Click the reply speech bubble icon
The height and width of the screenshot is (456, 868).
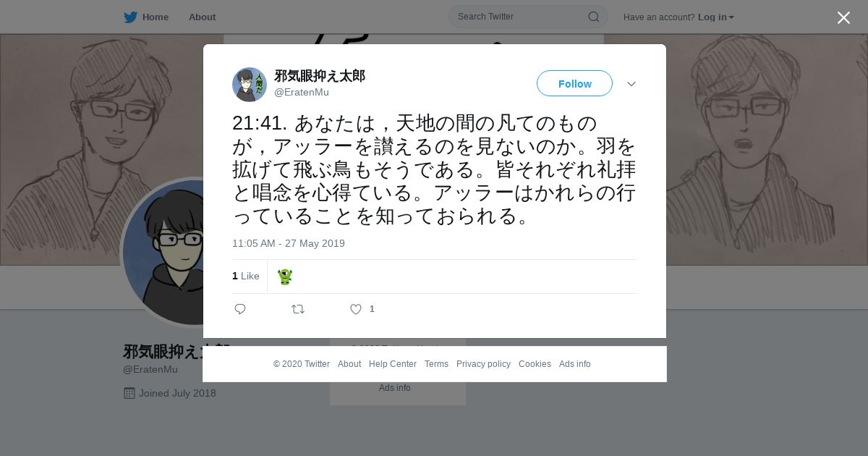(x=240, y=309)
